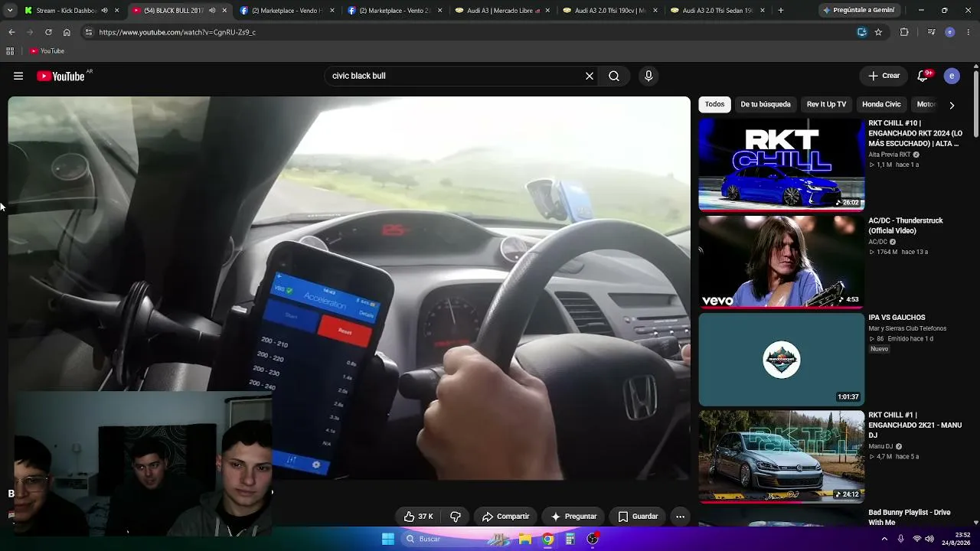Open the IPA VS GAUCHOS thumbnail

(x=782, y=359)
